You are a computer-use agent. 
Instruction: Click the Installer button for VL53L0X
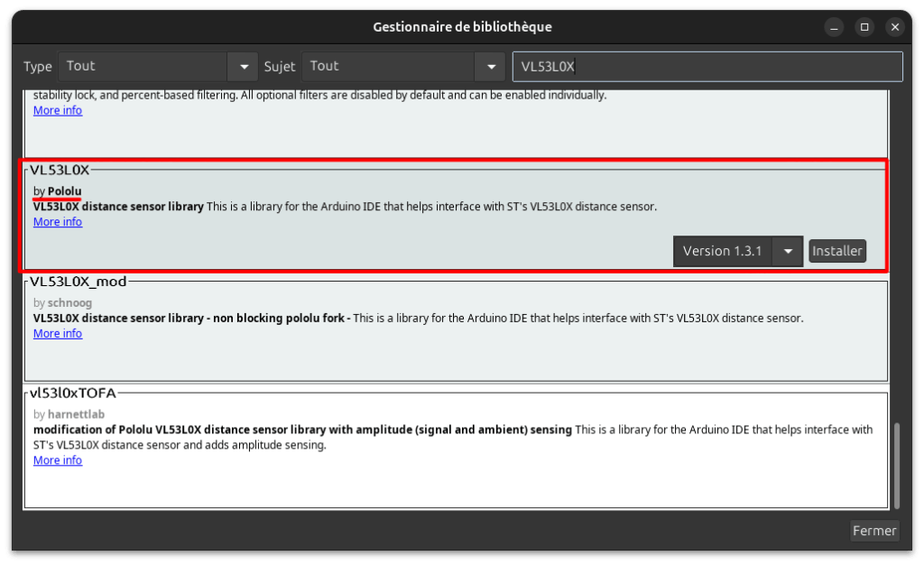pyautogui.click(x=836, y=251)
